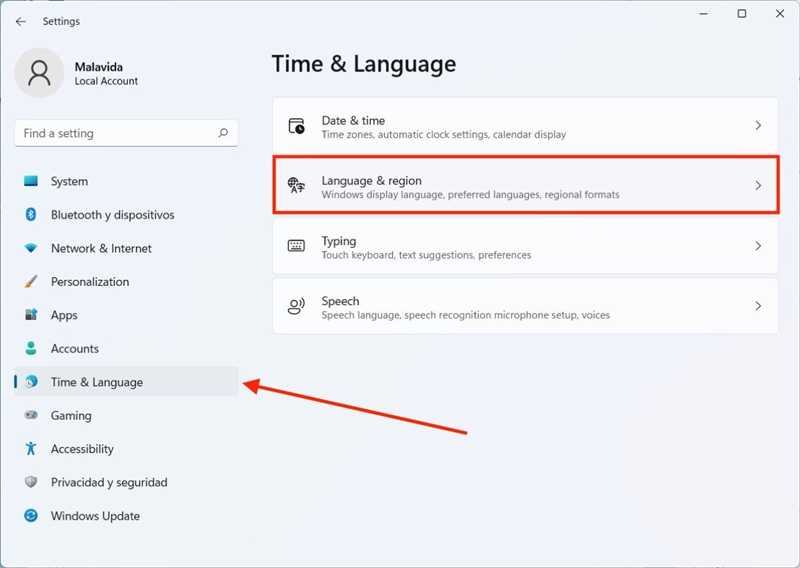Open Personalization settings label
The width and height of the screenshot is (800, 568).
90,282
